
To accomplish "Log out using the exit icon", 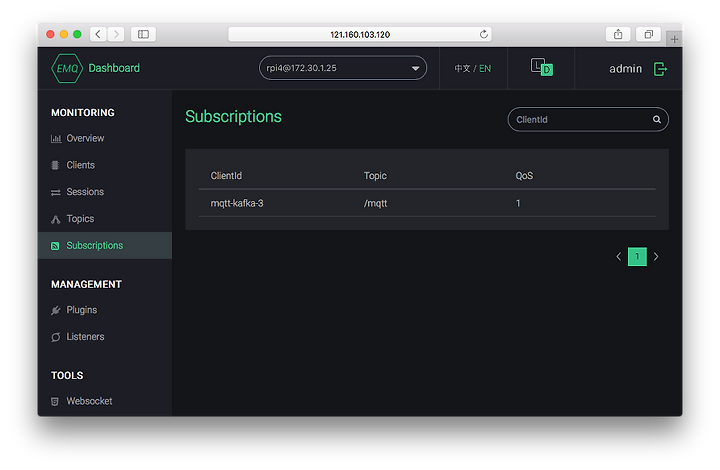I will (x=660, y=69).
